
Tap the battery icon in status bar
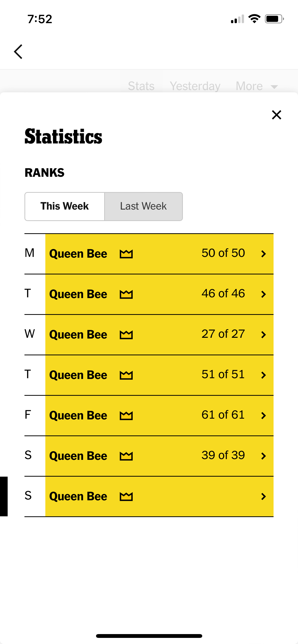274,19
